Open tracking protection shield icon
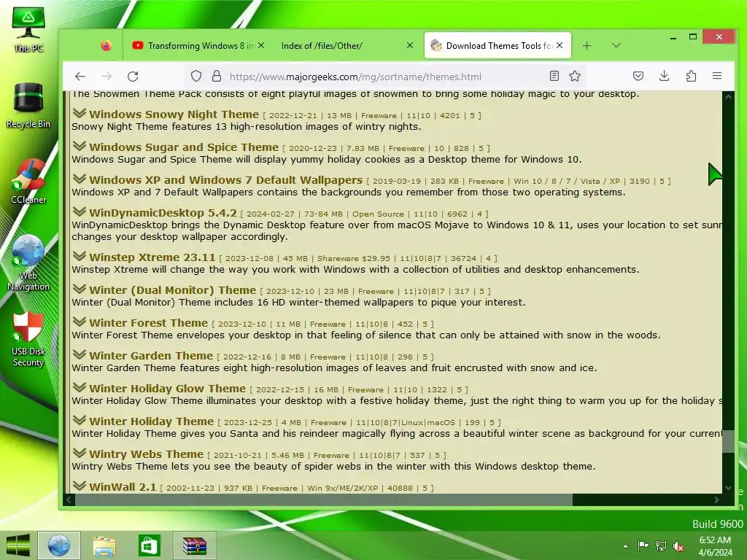 196,76
